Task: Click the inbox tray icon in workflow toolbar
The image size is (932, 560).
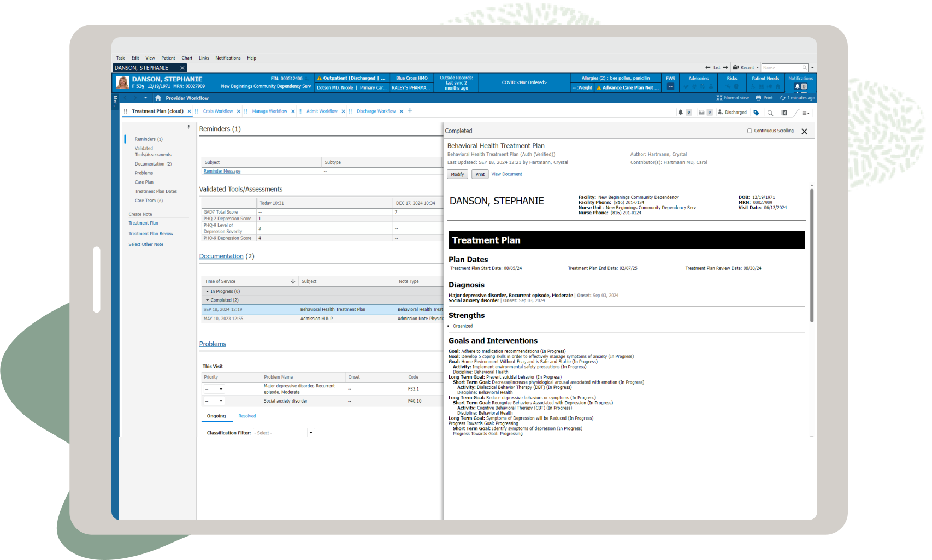Action: (701, 112)
